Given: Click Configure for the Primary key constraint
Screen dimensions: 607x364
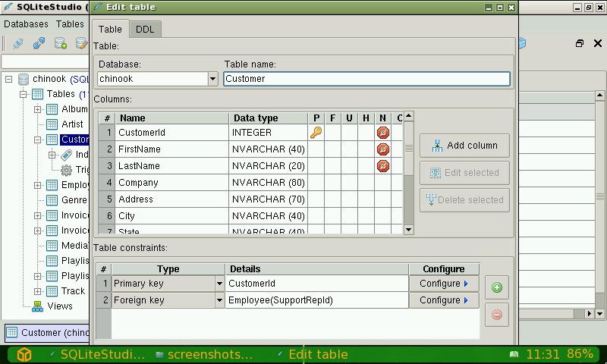Looking at the screenshot, I should [x=444, y=284].
